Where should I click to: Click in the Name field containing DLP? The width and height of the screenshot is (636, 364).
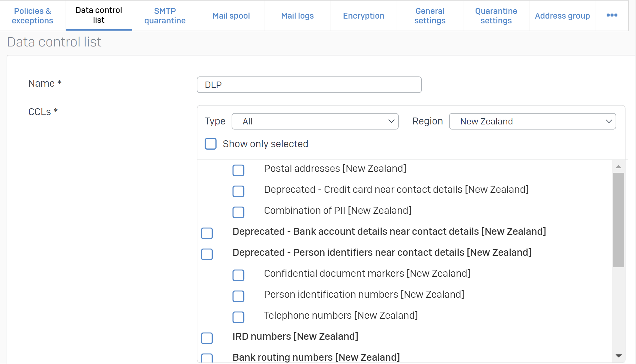pyautogui.click(x=309, y=85)
